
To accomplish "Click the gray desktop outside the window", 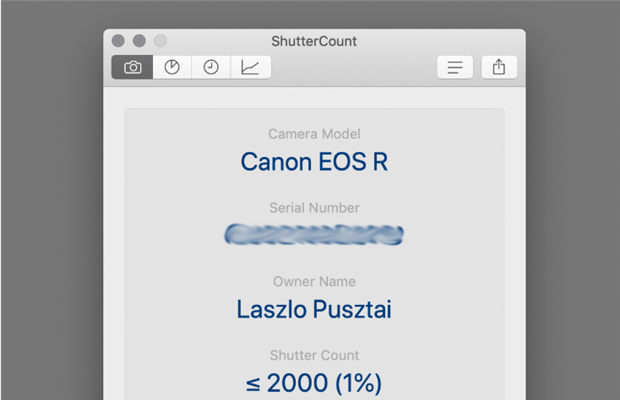I will [x=51, y=198].
